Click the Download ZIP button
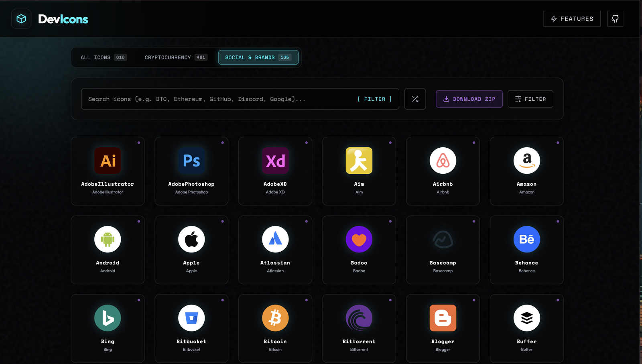The image size is (642, 364). click(469, 99)
